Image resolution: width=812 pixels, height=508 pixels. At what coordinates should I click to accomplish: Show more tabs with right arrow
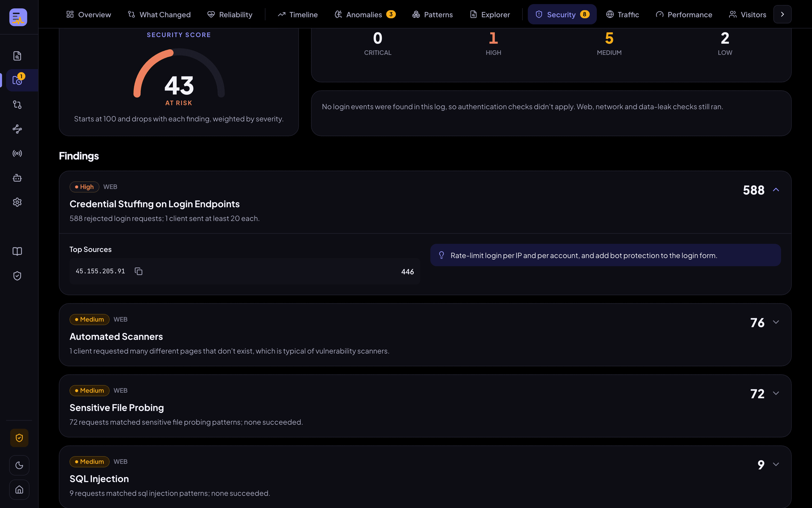point(783,14)
